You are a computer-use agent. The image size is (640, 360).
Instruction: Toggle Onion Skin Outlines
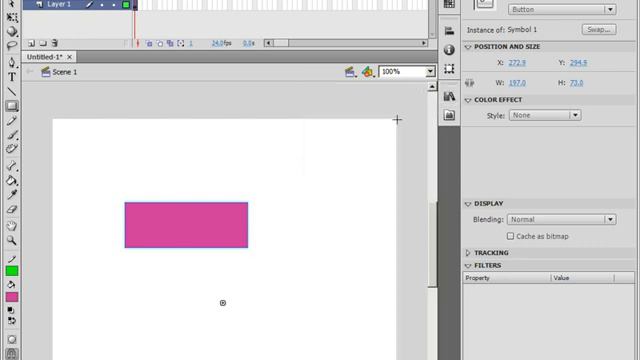[160, 43]
